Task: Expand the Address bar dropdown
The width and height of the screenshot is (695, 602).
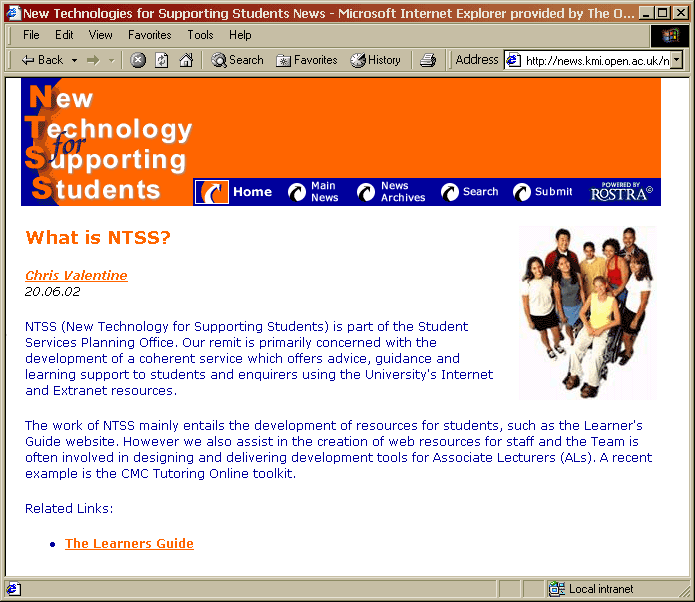Action: click(x=677, y=60)
